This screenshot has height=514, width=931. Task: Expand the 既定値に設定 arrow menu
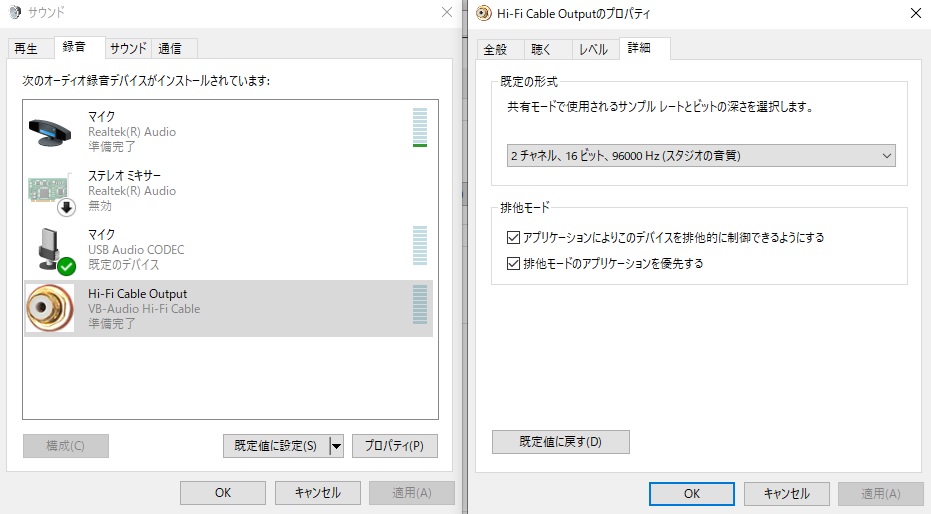click(336, 446)
